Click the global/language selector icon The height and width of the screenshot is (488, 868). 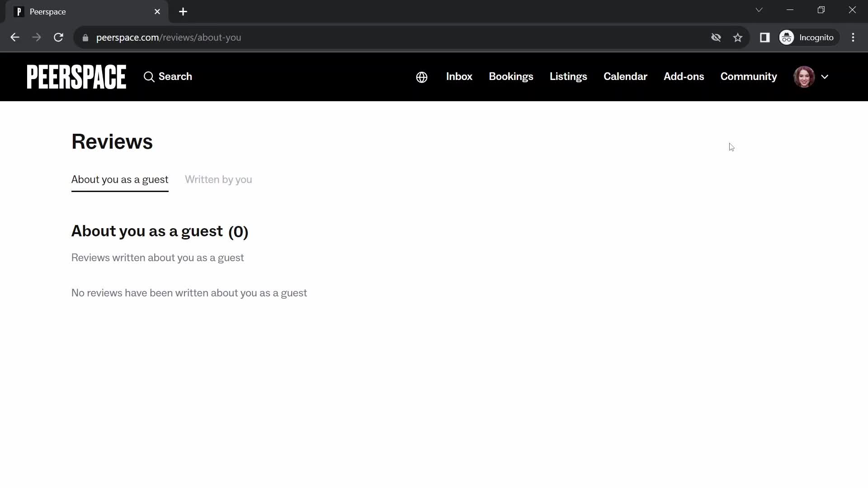(421, 76)
